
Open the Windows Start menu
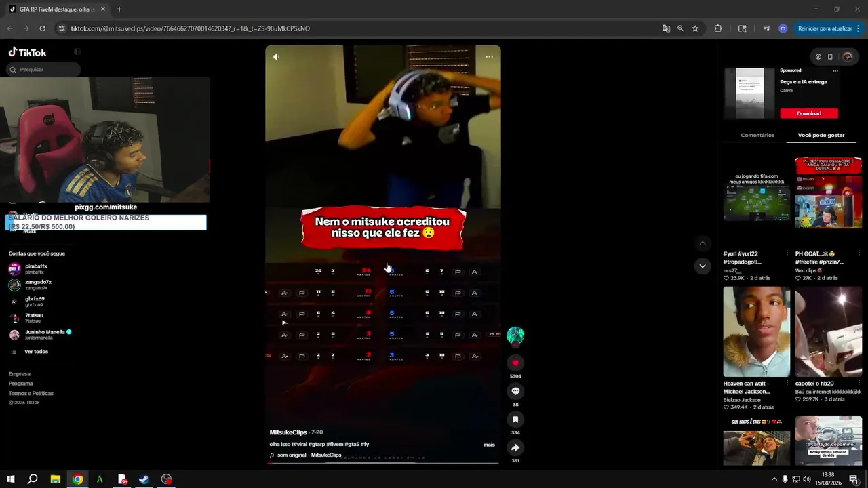tap(11, 479)
